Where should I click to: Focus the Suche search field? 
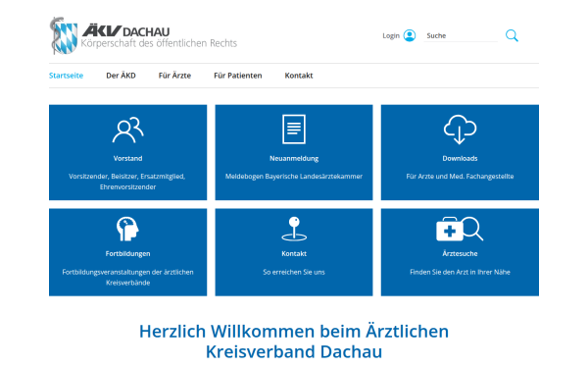click(461, 35)
